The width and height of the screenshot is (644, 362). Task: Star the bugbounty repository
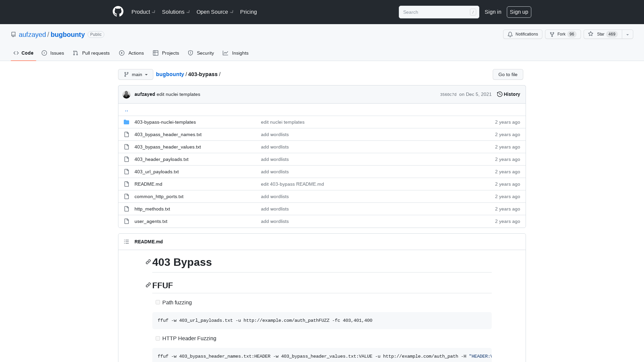(x=603, y=34)
